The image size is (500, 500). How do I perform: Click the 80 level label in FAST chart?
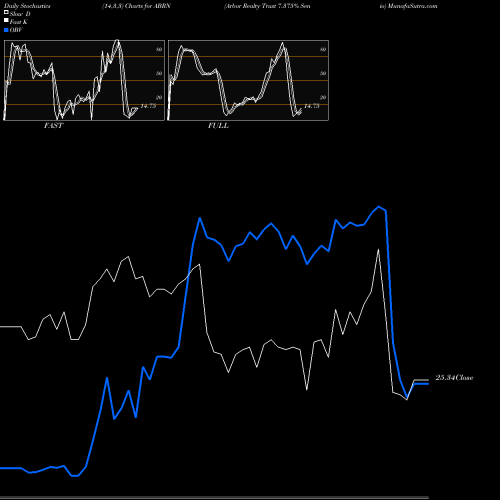point(159,49)
